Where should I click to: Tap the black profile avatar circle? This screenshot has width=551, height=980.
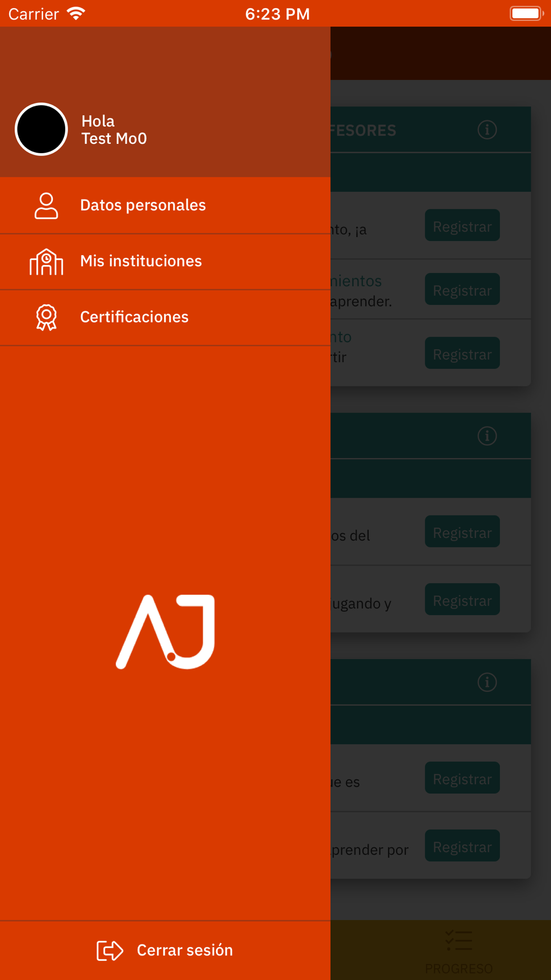click(x=41, y=130)
